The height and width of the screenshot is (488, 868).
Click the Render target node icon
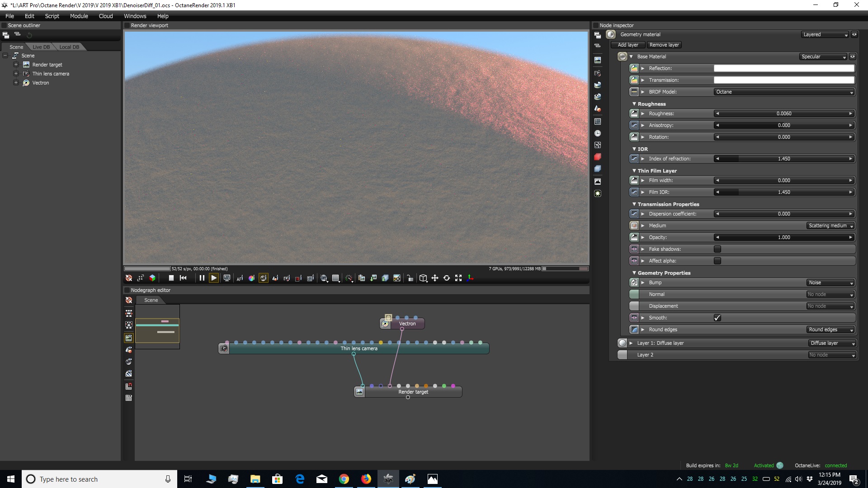tap(359, 392)
